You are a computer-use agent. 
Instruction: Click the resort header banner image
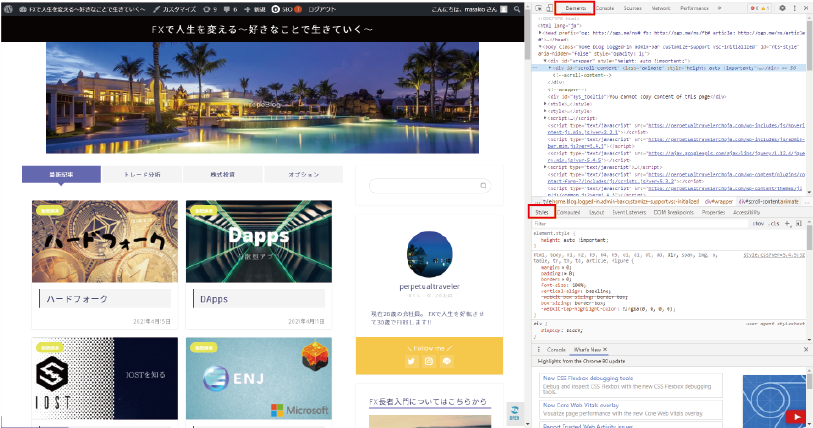[x=262, y=98]
